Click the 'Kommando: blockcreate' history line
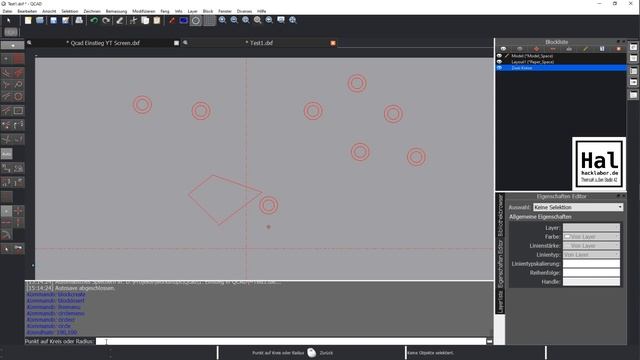 pos(56,294)
